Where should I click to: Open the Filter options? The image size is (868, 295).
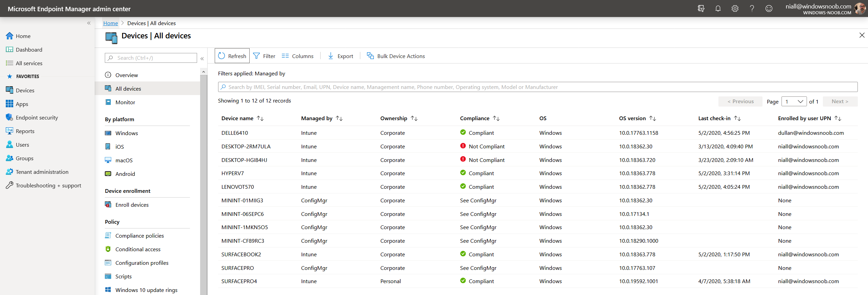(x=264, y=56)
